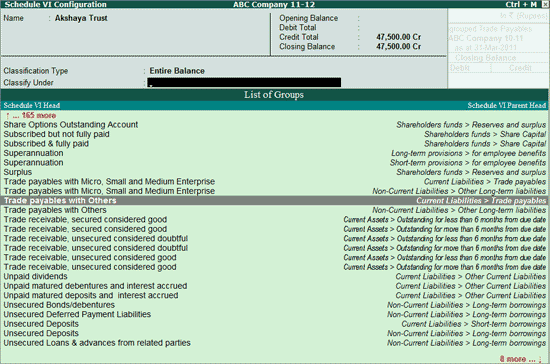Viewport: 550px width, 364px height.
Task: Choose Superannuation under Long-term provisions
Action: tap(275, 153)
